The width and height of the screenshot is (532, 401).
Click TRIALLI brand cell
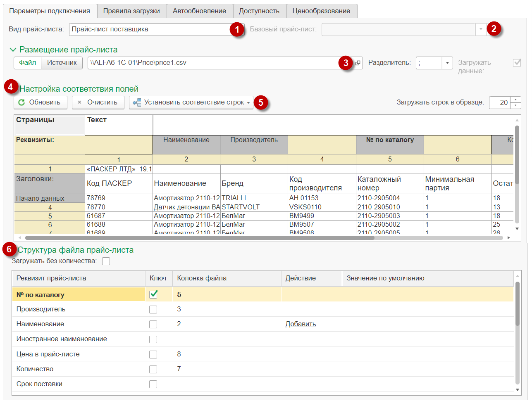(x=254, y=198)
